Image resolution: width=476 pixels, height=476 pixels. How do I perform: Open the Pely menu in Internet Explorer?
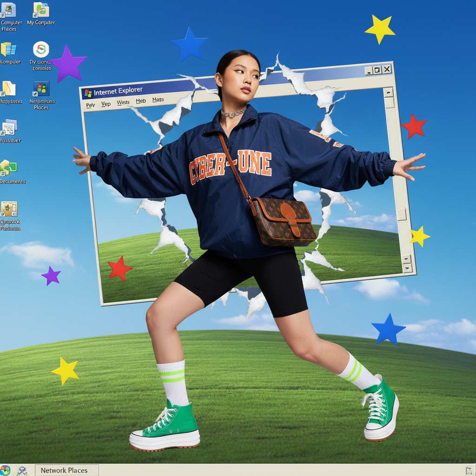coord(91,105)
